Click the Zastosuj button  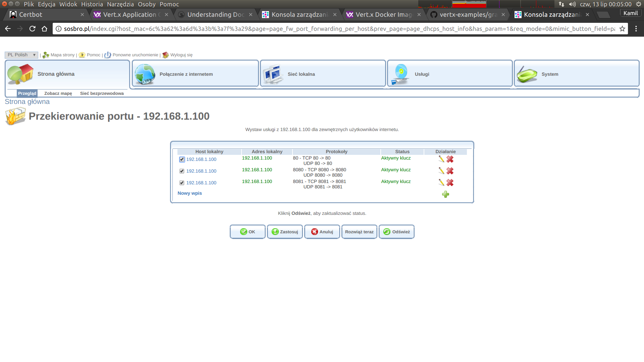point(285,232)
